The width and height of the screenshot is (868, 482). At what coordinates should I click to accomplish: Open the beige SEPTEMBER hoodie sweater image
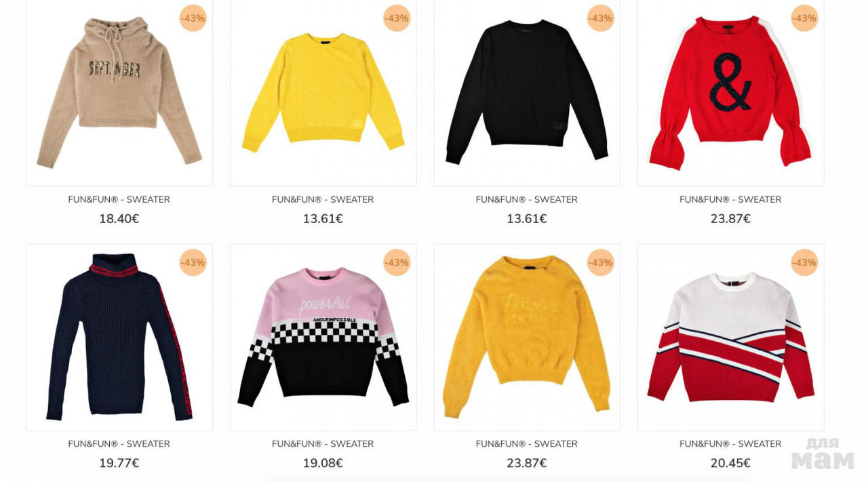click(119, 92)
